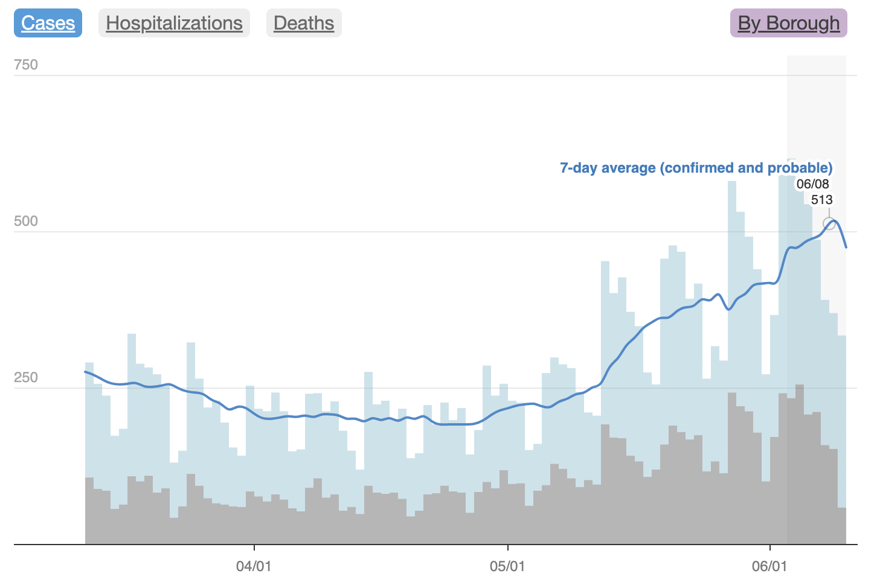Open the Hospitalizations tab
The width and height of the screenshot is (877, 588).
(x=174, y=23)
